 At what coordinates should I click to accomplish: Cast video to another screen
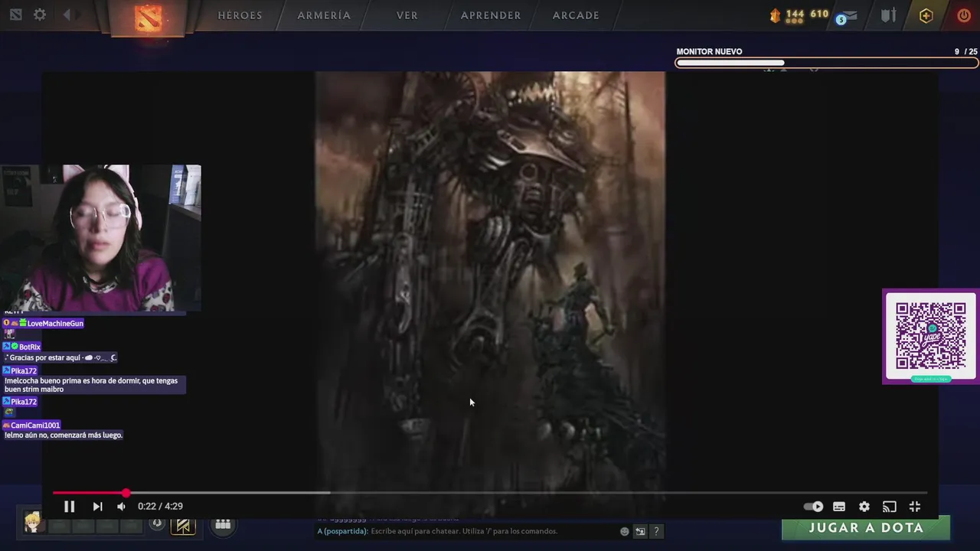click(x=890, y=506)
